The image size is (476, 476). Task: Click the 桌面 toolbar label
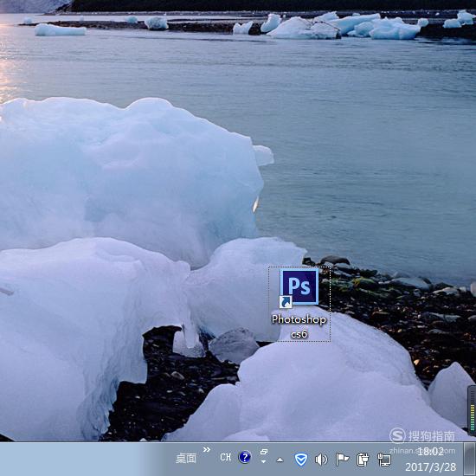pos(186,458)
